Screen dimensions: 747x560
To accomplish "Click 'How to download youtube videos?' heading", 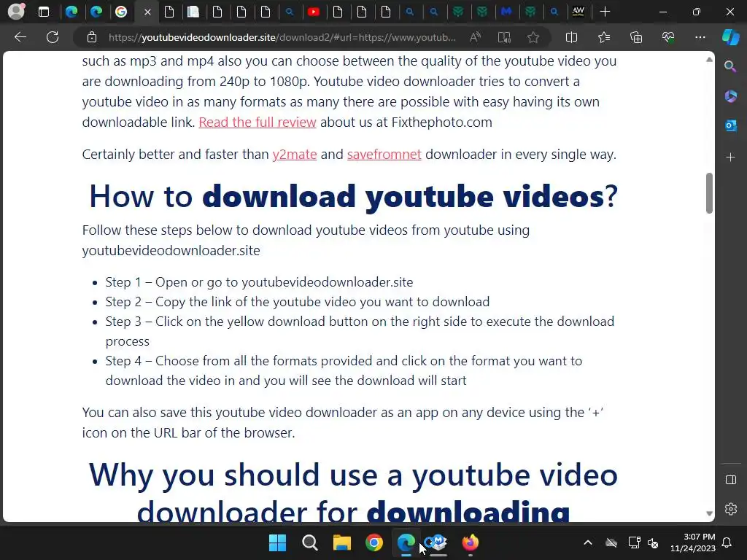I will (x=354, y=196).
